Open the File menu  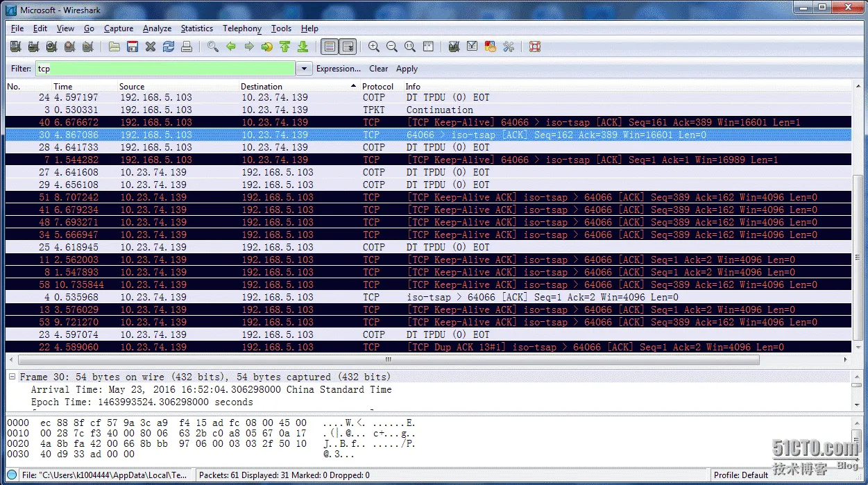(17, 28)
